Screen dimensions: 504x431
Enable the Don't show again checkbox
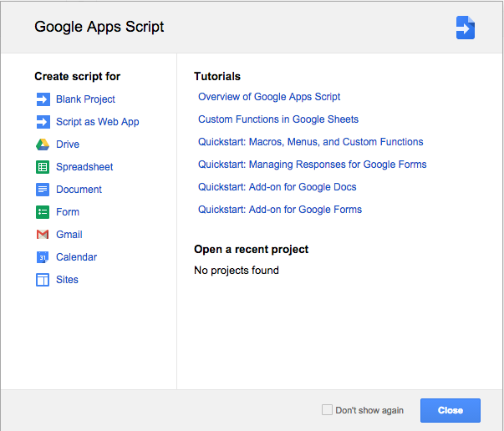point(327,410)
